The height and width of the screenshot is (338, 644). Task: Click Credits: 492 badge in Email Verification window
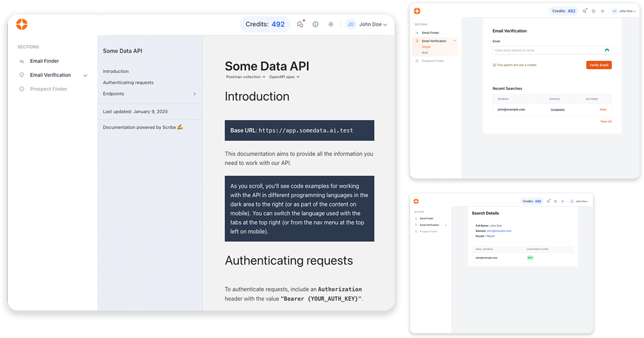point(564,11)
